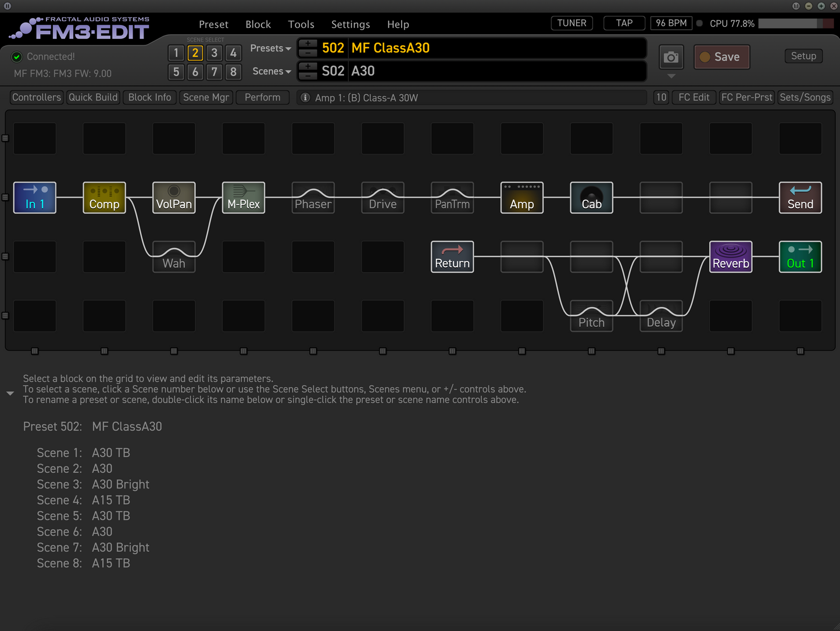Collapse the info panel disclosure triangle
Screen dimensions: 840x631
(x=10, y=394)
